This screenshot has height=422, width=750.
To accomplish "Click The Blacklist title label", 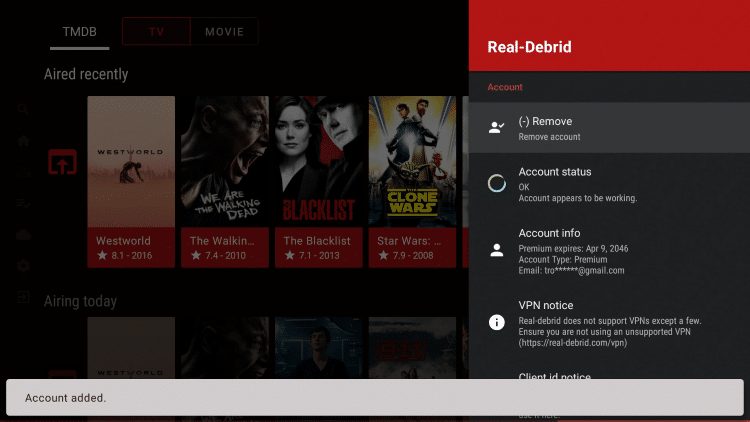I will click(317, 241).
